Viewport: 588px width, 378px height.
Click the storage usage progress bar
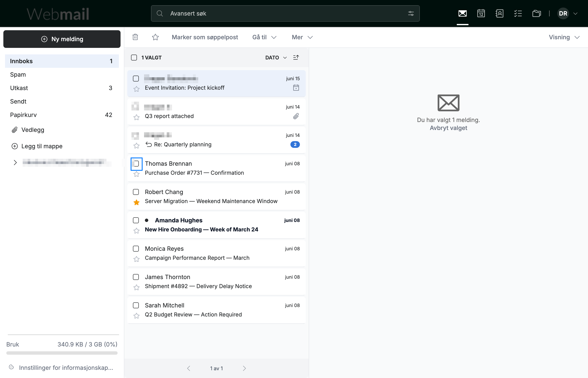(62, 353)
